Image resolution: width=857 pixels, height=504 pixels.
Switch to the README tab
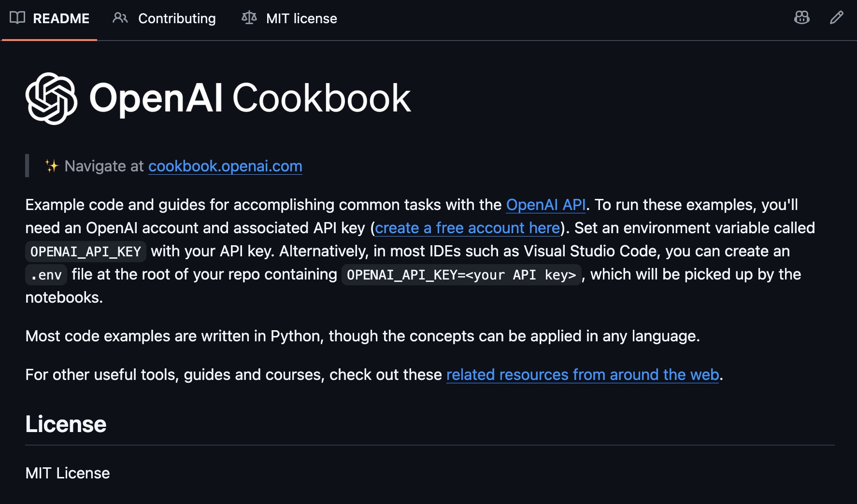pyautogui.click(x=50, y=18)
